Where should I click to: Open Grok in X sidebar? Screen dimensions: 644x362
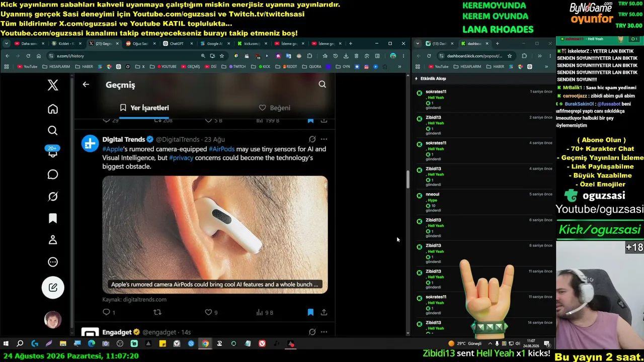point(53,197)
